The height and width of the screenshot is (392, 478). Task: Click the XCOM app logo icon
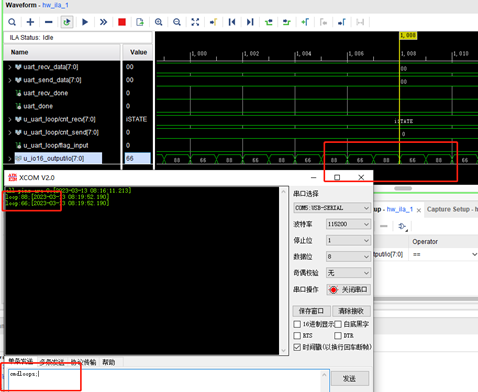point(12,177)
